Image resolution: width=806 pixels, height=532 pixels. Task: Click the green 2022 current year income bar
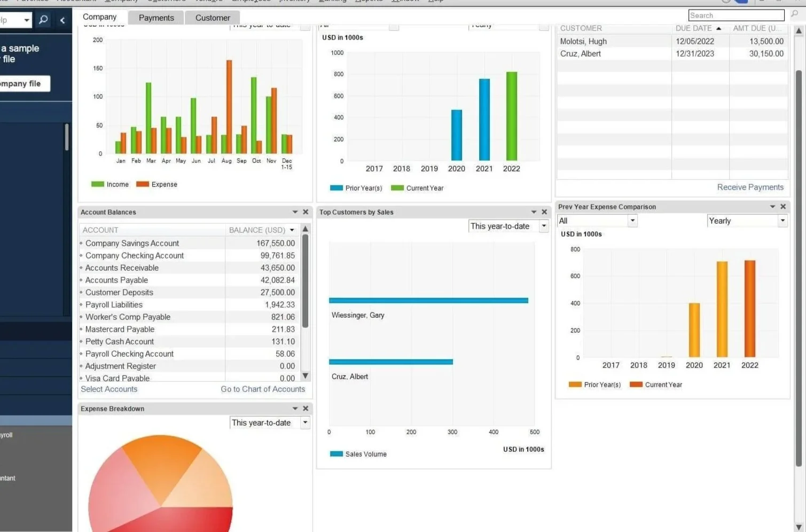tap(512, 116)
